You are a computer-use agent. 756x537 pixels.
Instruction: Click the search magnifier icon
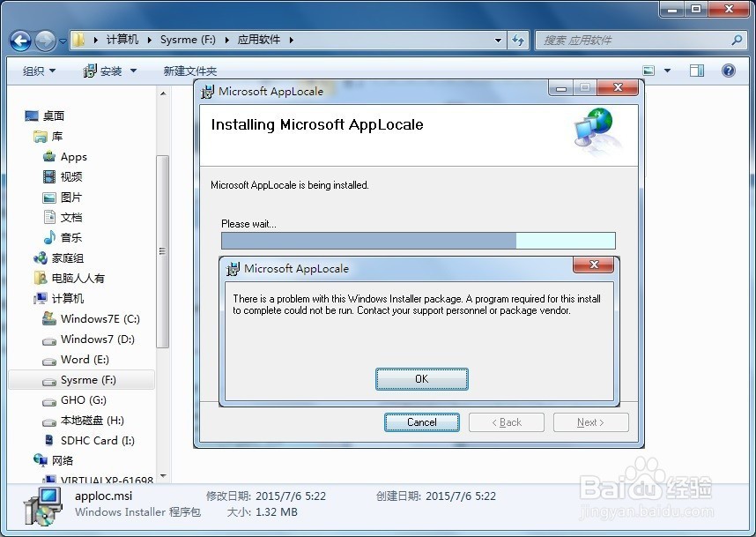pos(737,41)
